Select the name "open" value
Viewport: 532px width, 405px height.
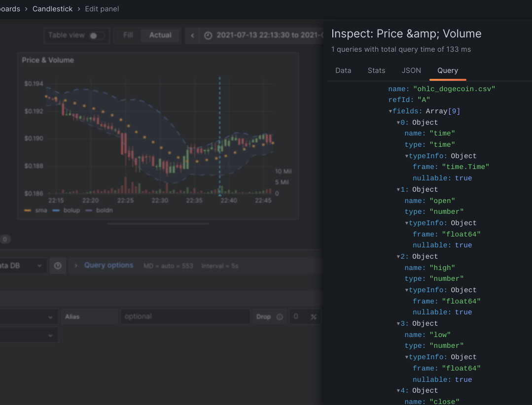tap(442, 201)
